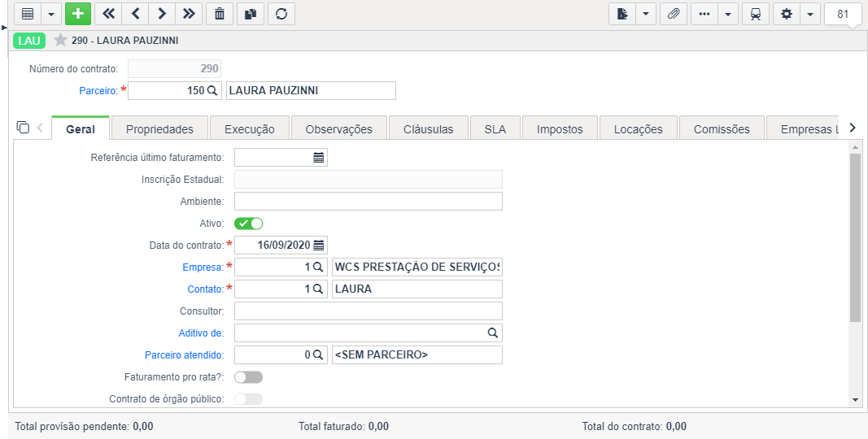Expand the grid view dropdown arrow
Viewport: 868px width, 439px height.
pos(51,14)
